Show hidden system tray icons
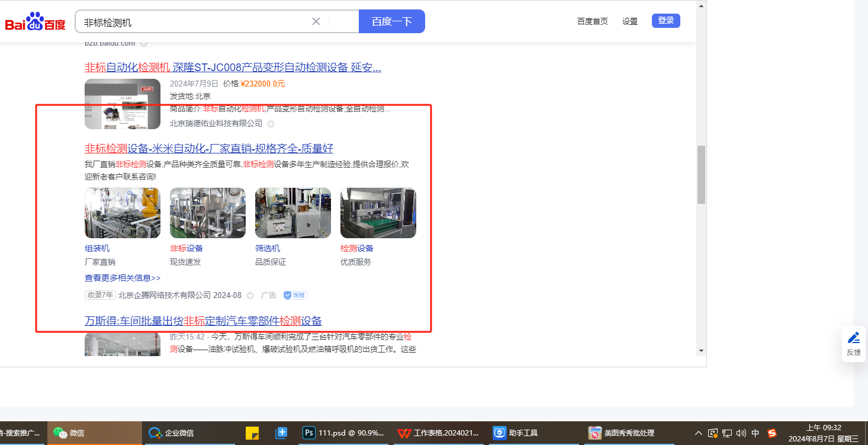Viewport: 868px width, 445px height. pyautogui.click(x=699, y=433)
